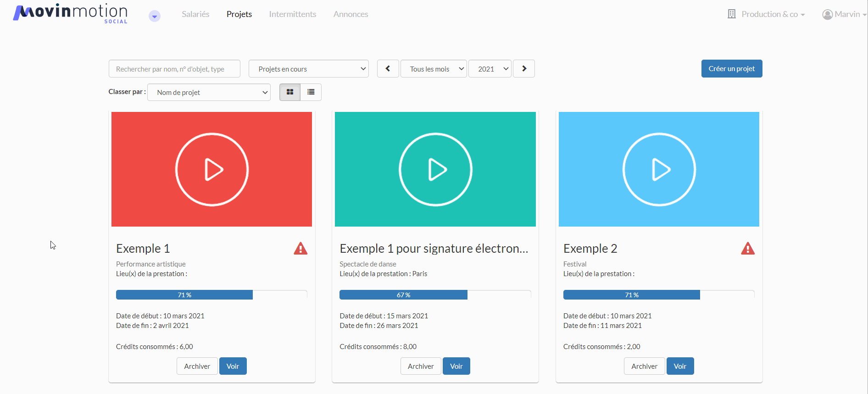This screenshot has height=394, width=868.
Task: Switch to list view layout
Action: coord(311,92)
